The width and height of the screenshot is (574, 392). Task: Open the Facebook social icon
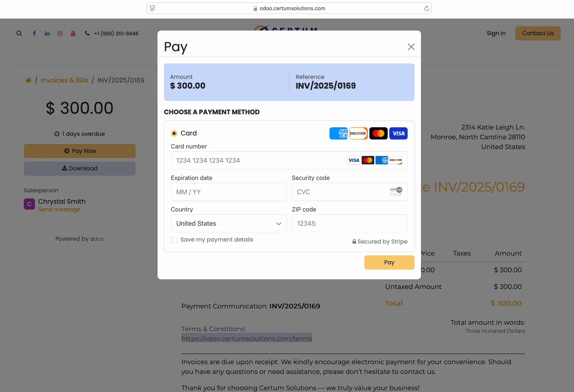[x=34, y=33]
